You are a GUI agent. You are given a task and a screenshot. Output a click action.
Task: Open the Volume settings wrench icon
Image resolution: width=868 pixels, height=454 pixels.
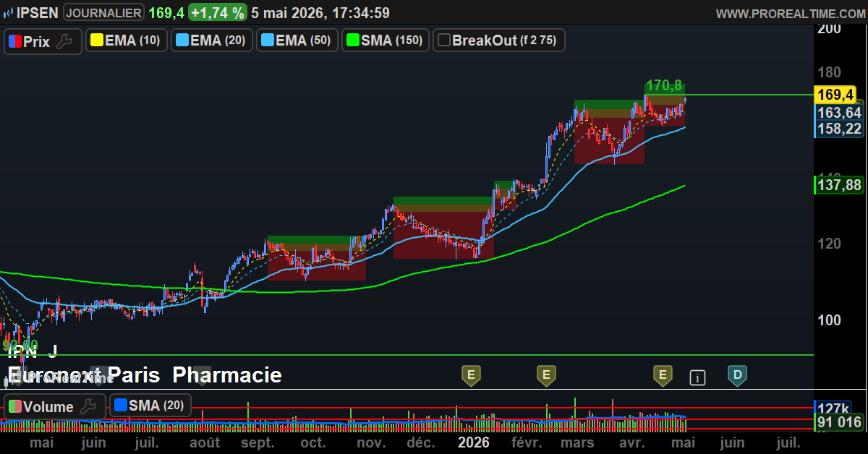click(88, 406)
